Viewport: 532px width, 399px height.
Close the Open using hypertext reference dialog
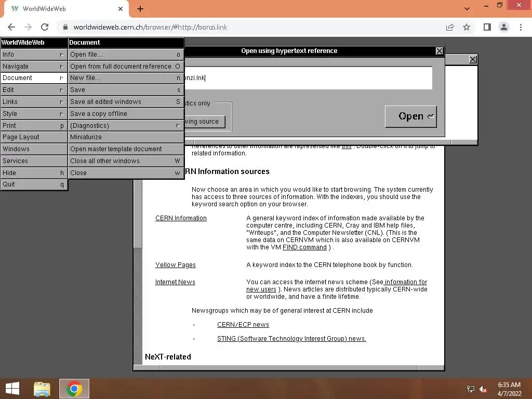point(440,51)
